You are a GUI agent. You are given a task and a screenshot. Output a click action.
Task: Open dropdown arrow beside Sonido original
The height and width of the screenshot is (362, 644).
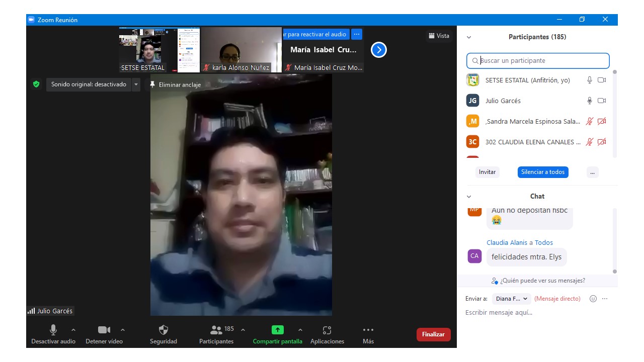pyautogui.click(x=136, y=84)
